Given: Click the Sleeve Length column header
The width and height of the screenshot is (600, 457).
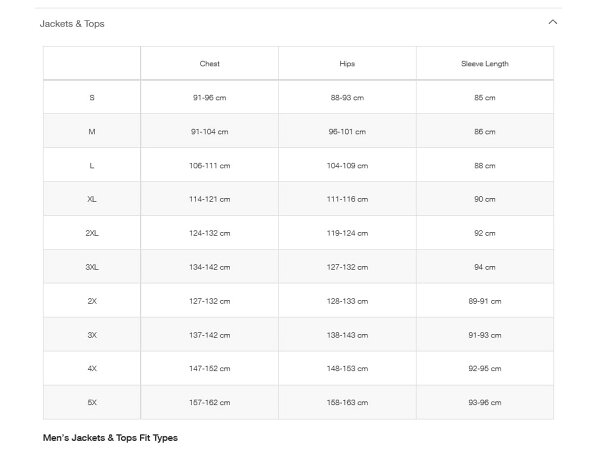Looking at the screenshot, I should [485, 64].
